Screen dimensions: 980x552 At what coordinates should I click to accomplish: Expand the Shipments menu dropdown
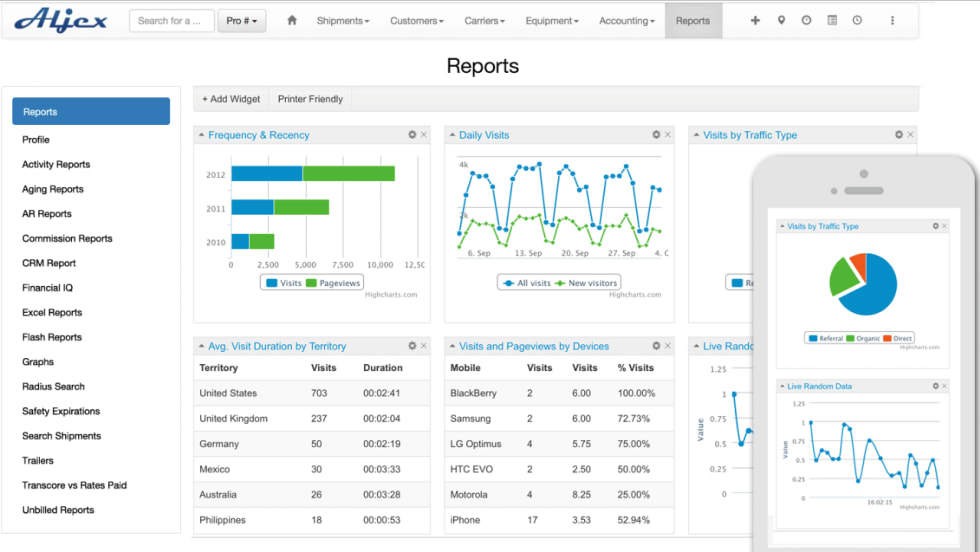tap(342, 21)
